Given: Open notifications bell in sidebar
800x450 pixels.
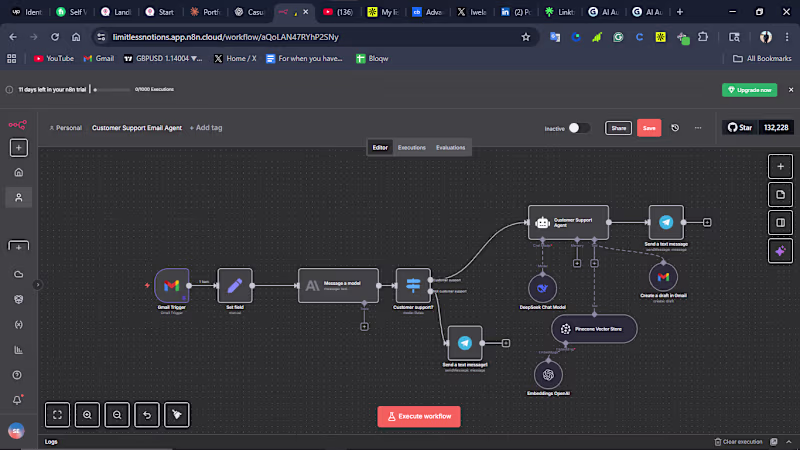Looking at the screenshot, I should (x=17, y=401).
